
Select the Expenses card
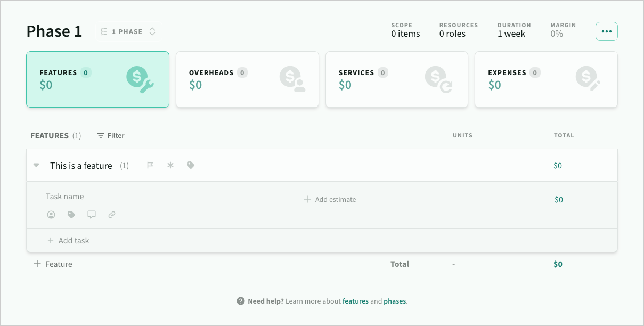(546, 79)
